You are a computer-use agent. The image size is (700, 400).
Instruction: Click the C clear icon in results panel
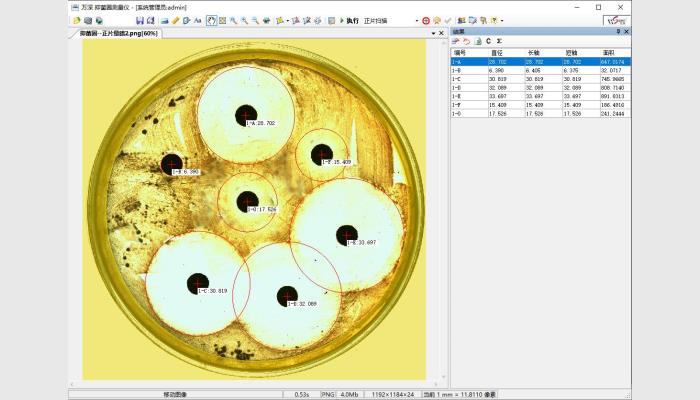pyautogui.click(x=488, y=41)
